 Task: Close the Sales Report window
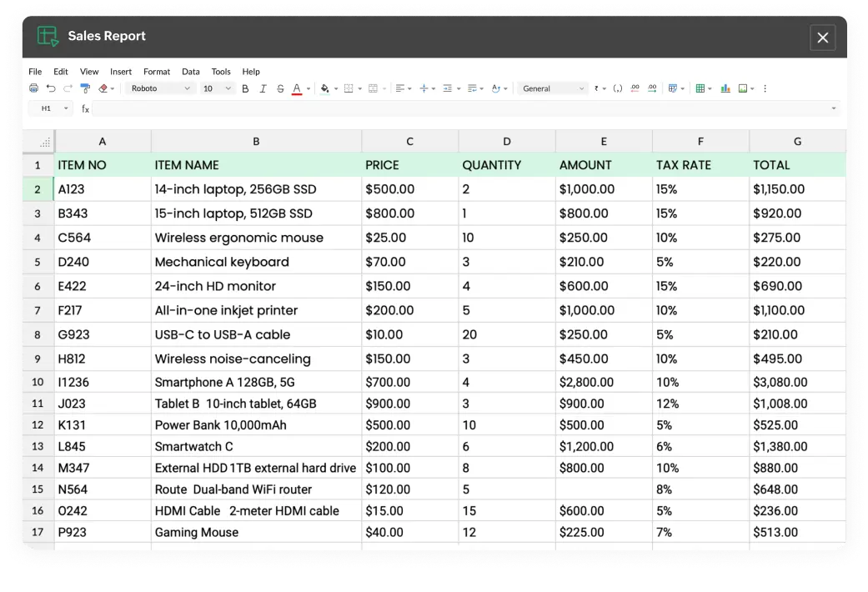822,38
